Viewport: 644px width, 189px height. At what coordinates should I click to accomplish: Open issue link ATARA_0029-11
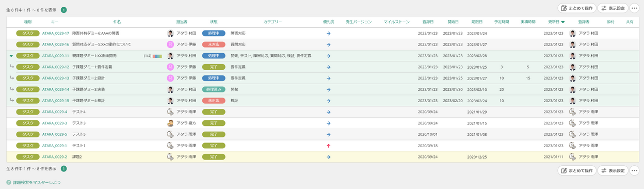tap(56, 56)
